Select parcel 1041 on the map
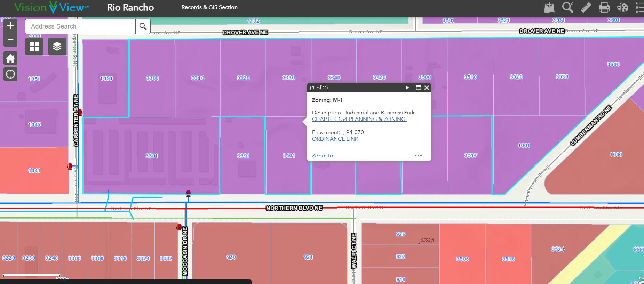The height and width of the screenshot is (284, 644). (x=34, y=171)
